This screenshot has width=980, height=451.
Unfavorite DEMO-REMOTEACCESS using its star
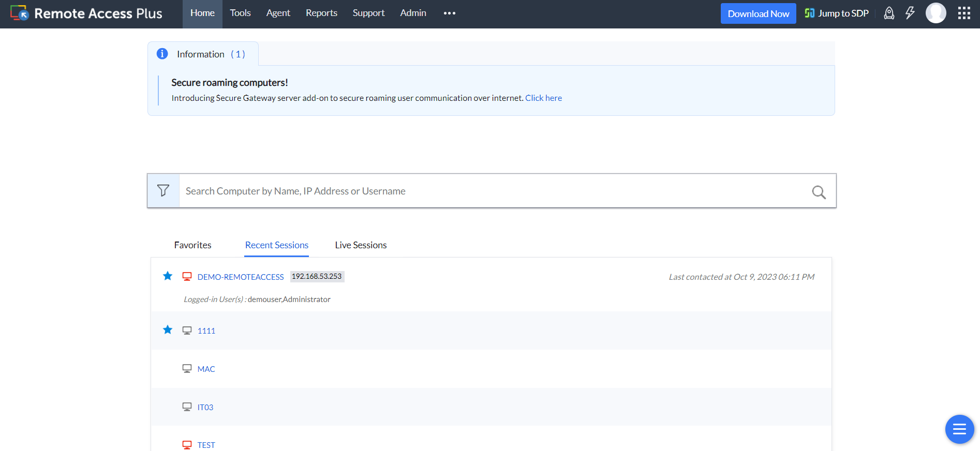pyautogui.click(x=168, y=276)
